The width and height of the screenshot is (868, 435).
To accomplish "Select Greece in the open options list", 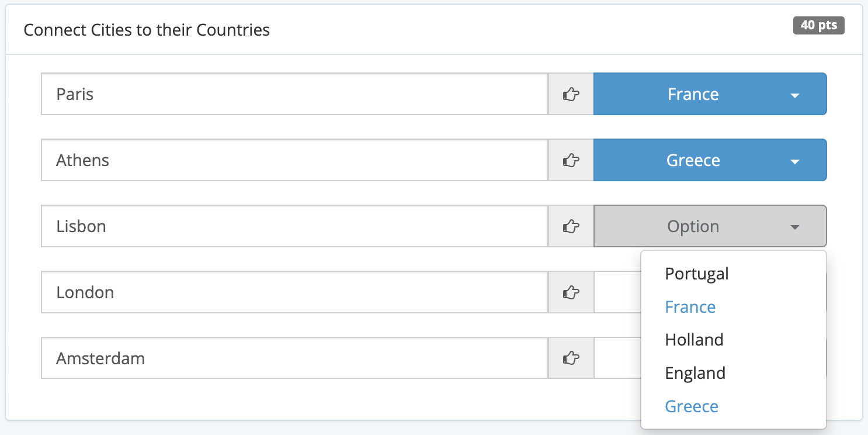I will point(692,406).
